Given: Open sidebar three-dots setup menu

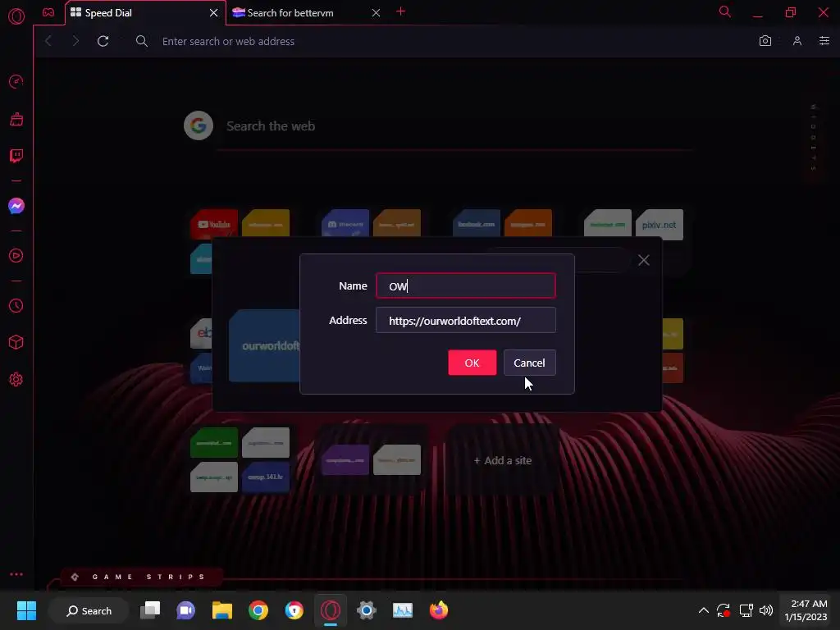Looking at the screenshot, I should pos(16,574).
